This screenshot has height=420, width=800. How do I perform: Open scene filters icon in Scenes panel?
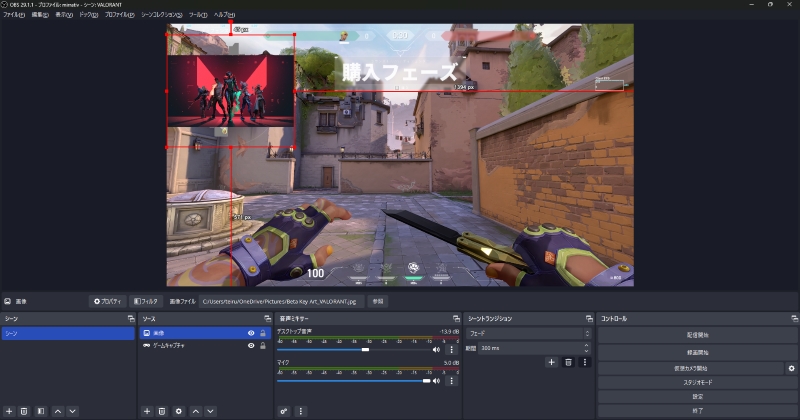(41, 411)
